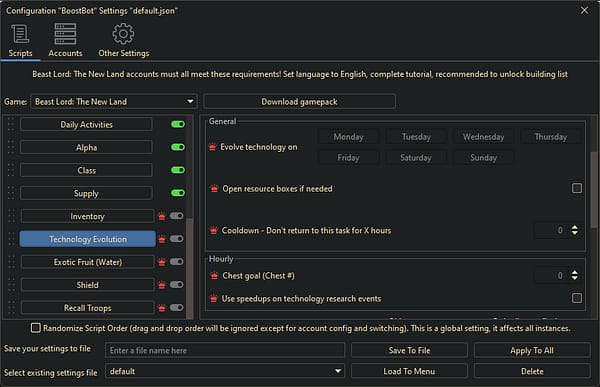Tick the Randomize Script Order checkbox
The height and width of the screenshot is (387, 600).
point(36,328)
